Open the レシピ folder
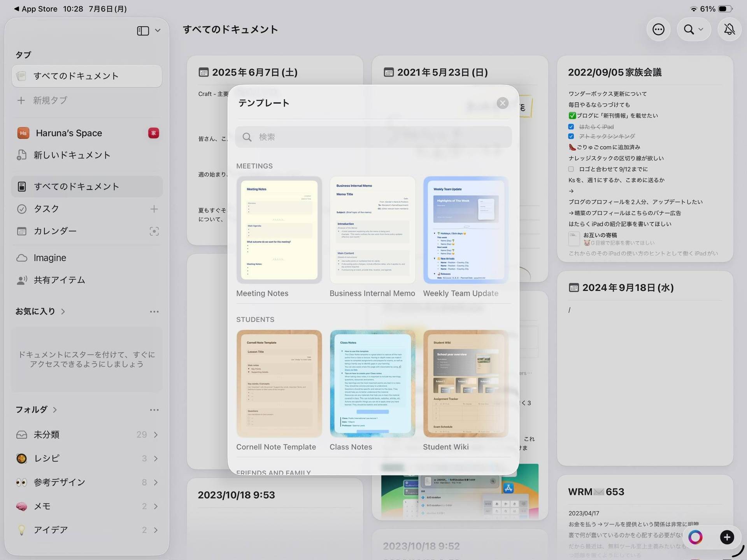 click(x=87, y=458)
